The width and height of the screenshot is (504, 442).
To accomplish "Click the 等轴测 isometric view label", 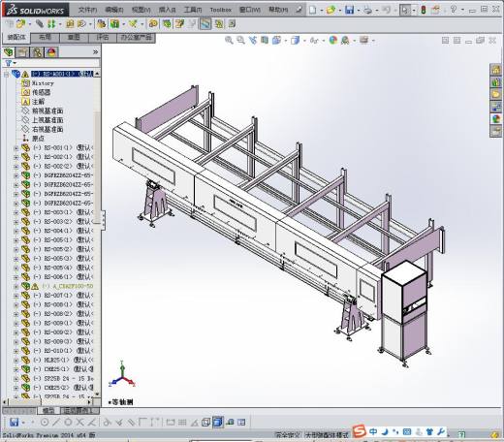I will point(121,402).
